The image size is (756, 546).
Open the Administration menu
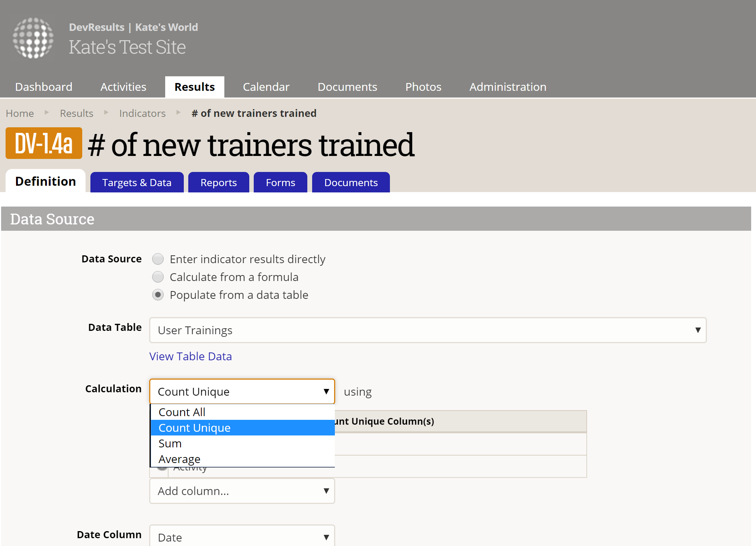point(507,87)
